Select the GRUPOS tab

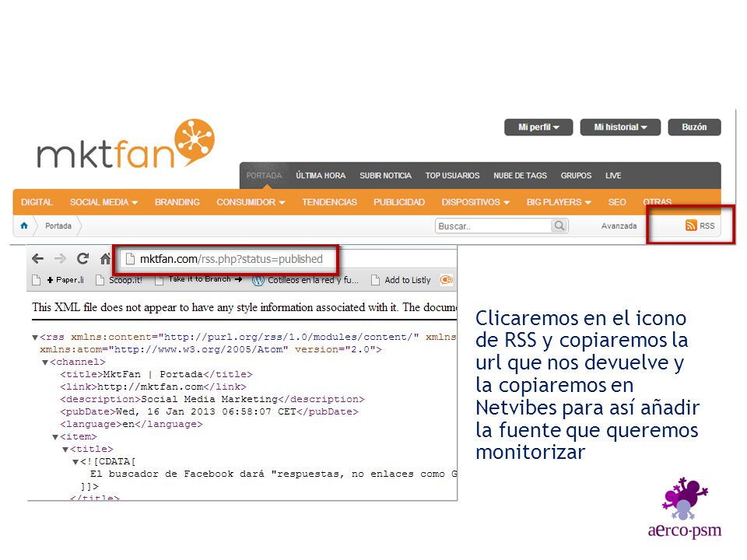576,176
